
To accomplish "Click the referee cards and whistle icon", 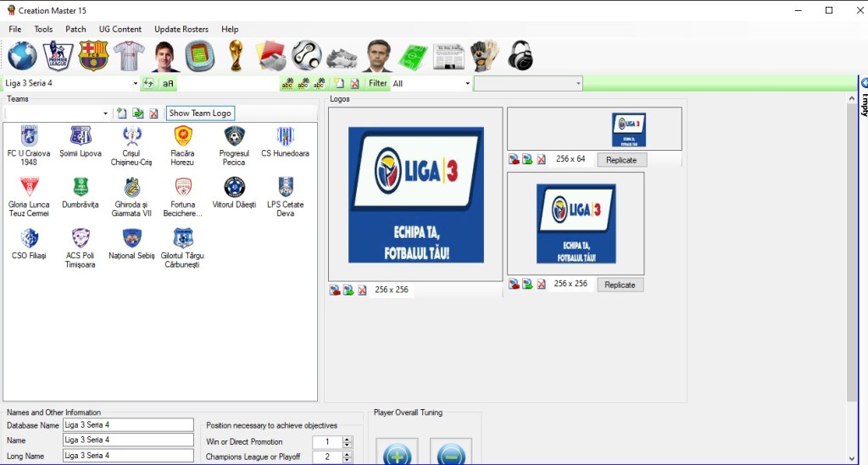I will 271,56.
